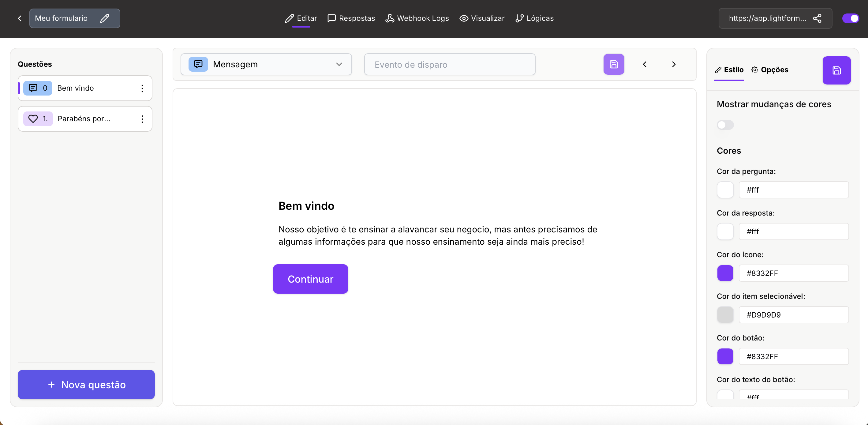Image resolution: width=868 pixels, height=425 pixels.
Task: Toggle the form published switch in header
Action: tap(851, 18)
